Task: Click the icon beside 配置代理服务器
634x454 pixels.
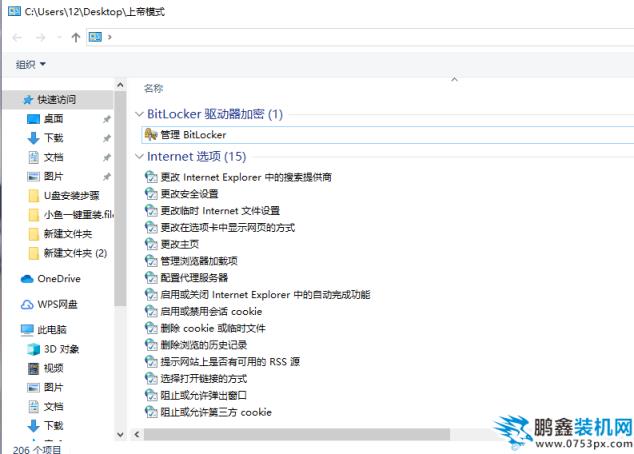Action: coord(151,278)
